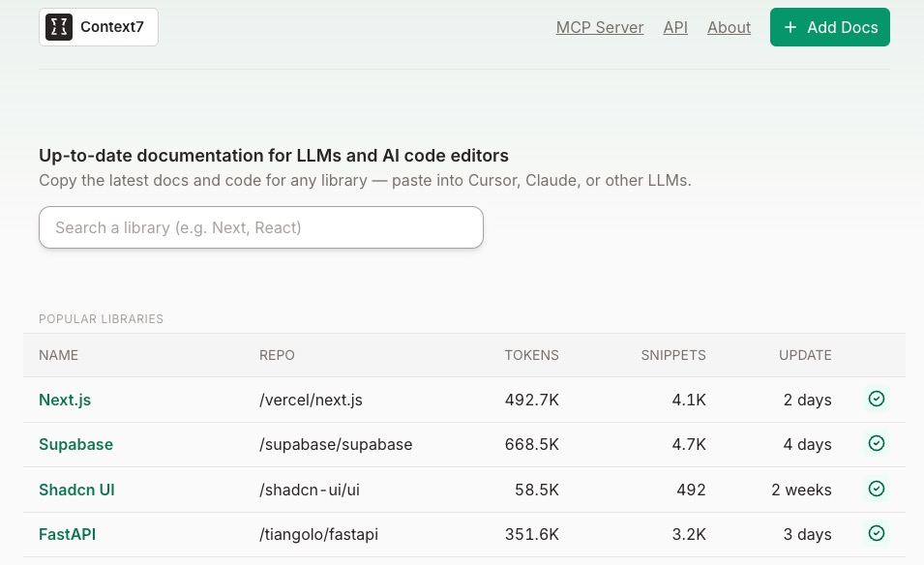Viewport: 924px width, 565px height.
Task: Click the TOKENS column header
Action: click(531, 355)
